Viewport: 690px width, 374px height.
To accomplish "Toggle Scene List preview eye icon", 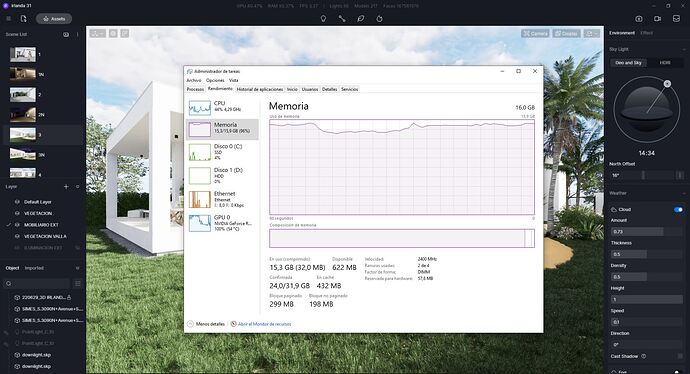I will click(66, 34).
